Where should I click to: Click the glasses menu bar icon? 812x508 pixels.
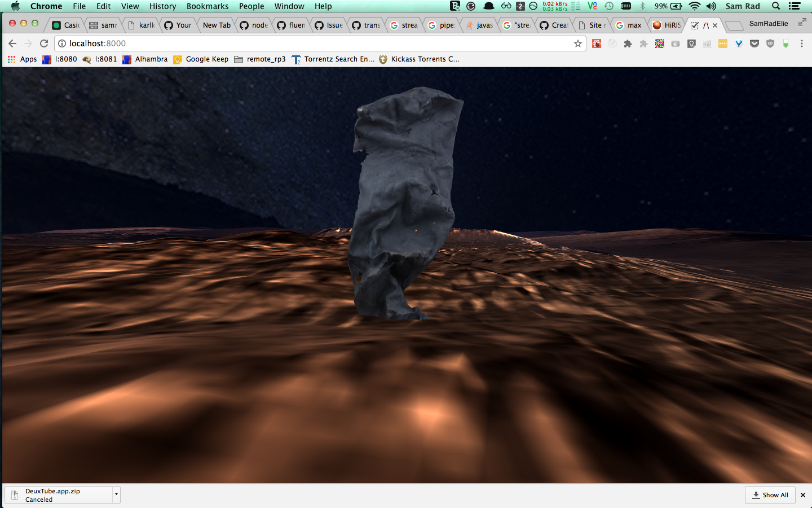tap(506, 6)
